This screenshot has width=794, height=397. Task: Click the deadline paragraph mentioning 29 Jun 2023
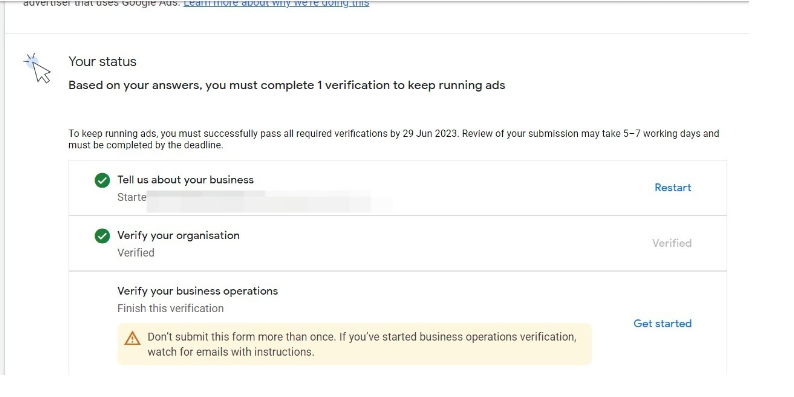coord(393,139)
